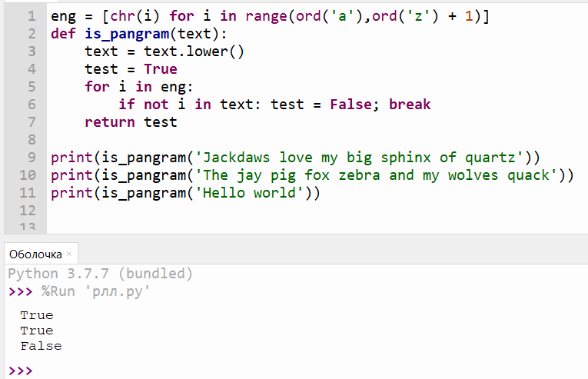Click the first True output in shell
Image resolution: width=588 pixels, height=379 pixels.
click(x=37, y=315)
